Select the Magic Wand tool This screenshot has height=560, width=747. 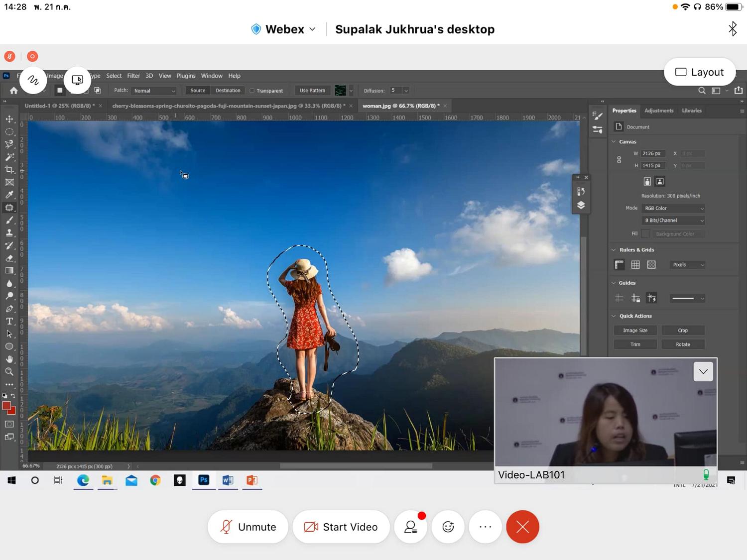tap(9, 157)
